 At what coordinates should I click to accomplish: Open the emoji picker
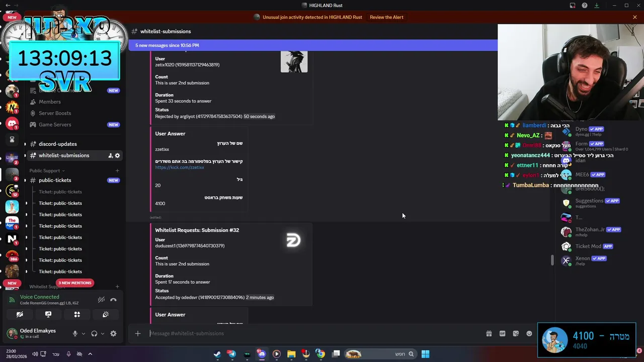[529, 333]
